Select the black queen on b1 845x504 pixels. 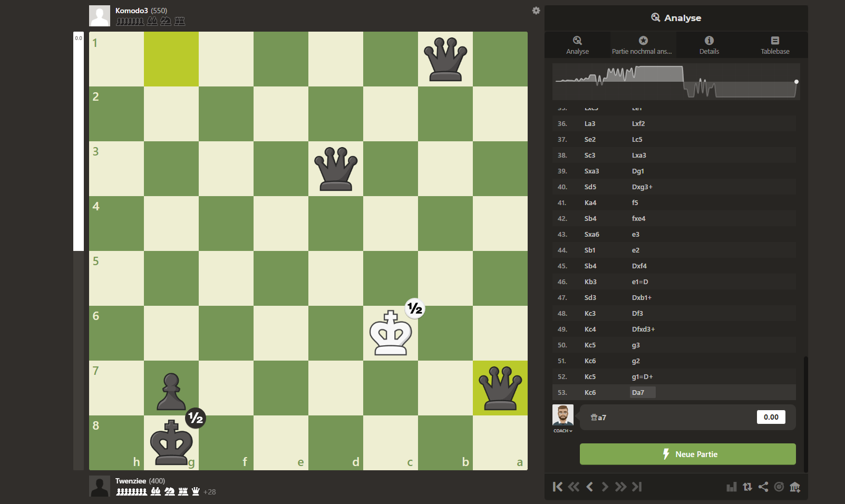[x=445, y=59]
